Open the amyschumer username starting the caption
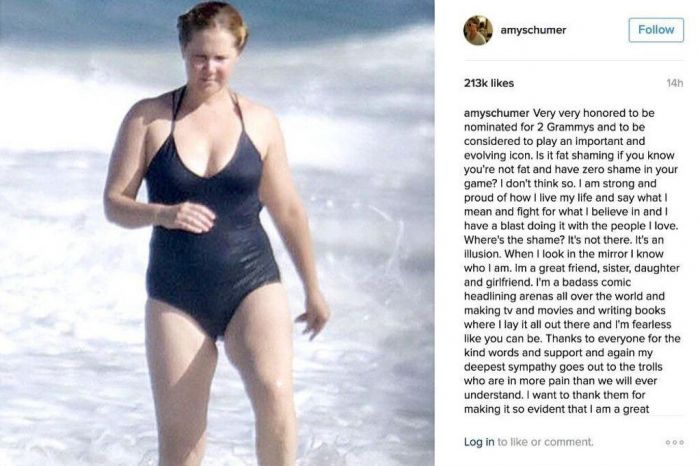 [496, 113]
